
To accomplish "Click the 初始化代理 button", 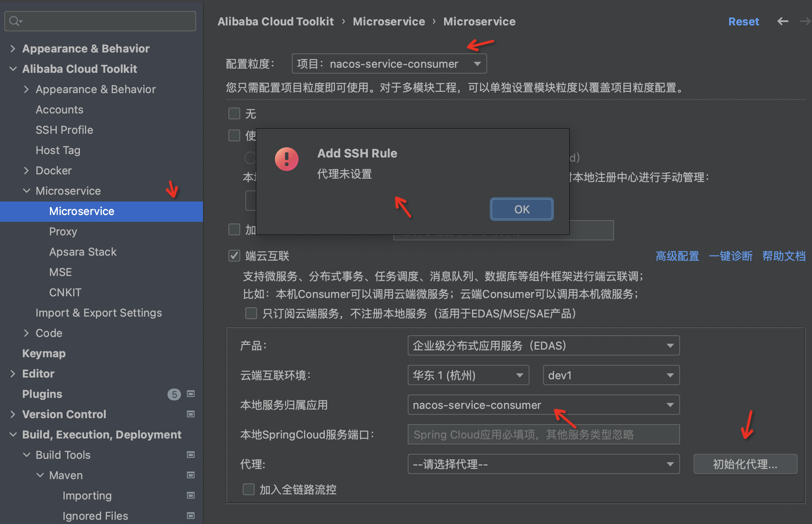I will [x=745, y=464].
